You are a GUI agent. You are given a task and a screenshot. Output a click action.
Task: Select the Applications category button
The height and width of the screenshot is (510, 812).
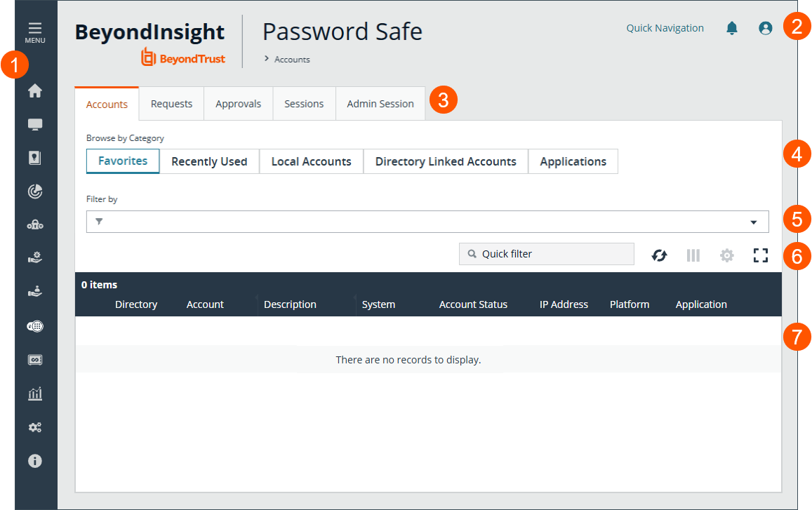(x=573, y=161)
